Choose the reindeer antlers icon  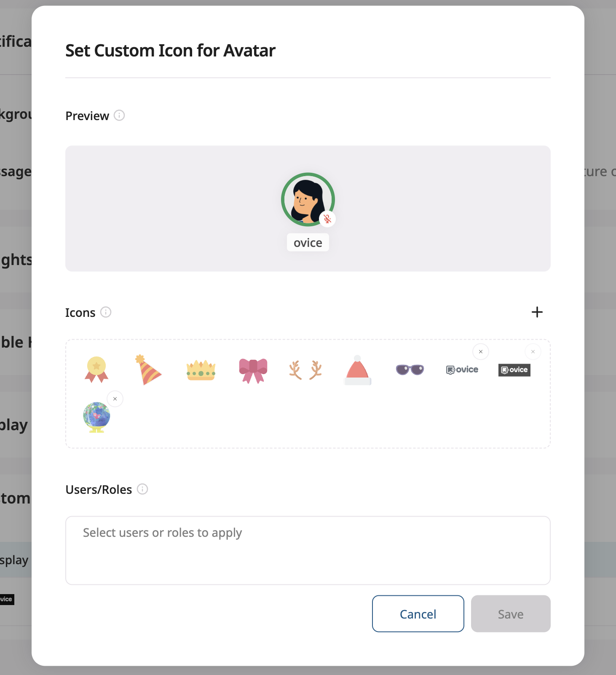(305, 370)
